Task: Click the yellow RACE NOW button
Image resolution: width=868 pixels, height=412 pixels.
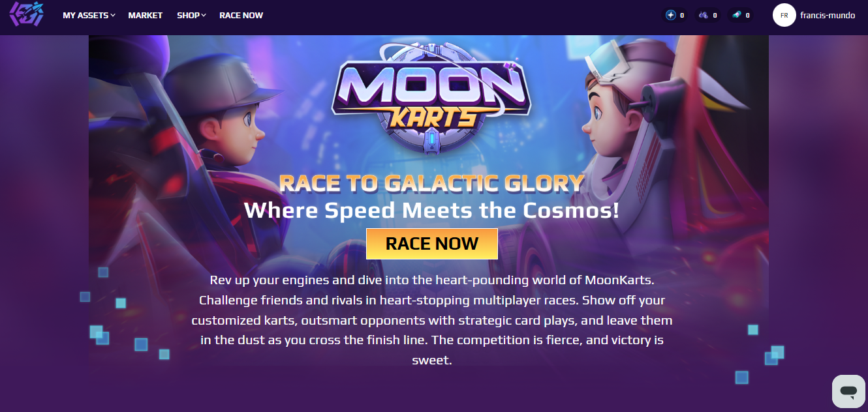Action: click(432, 244)
